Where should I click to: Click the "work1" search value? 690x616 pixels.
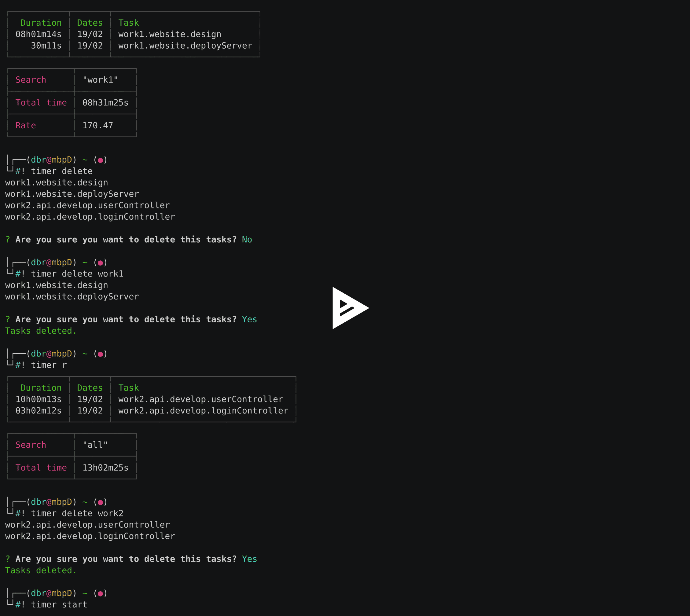[x=100, y=80]
